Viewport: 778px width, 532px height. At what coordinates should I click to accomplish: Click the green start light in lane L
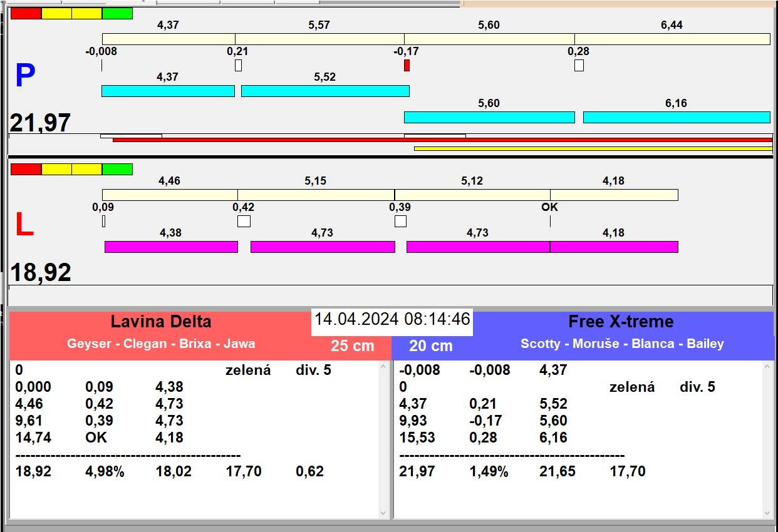[117, 169]
